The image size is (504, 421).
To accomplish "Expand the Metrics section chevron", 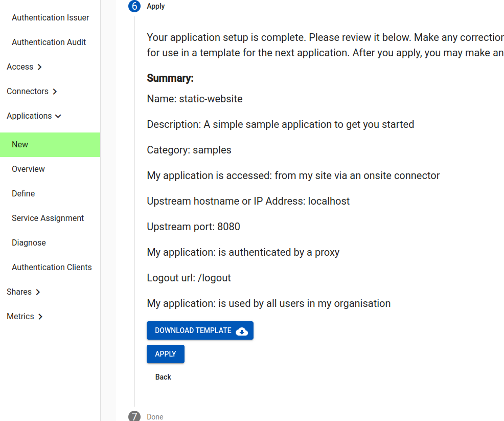I will coord(40,317).
